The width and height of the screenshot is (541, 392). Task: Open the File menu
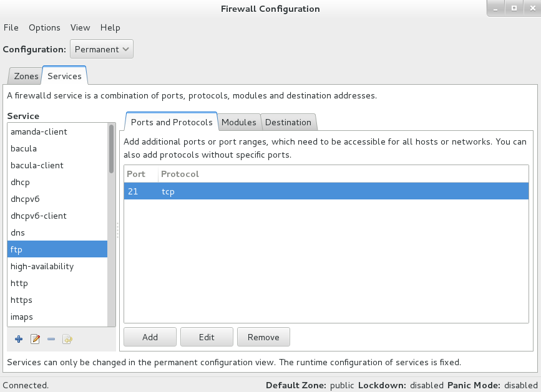11,27
